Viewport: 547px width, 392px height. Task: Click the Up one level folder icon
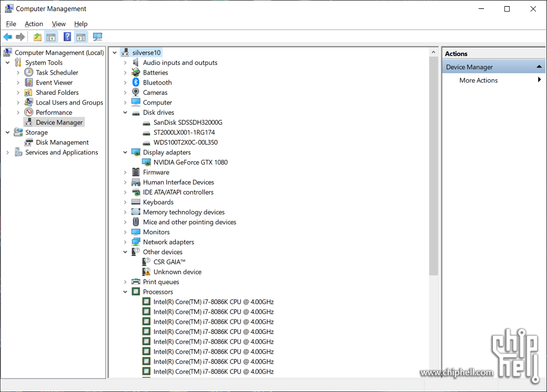37,37
